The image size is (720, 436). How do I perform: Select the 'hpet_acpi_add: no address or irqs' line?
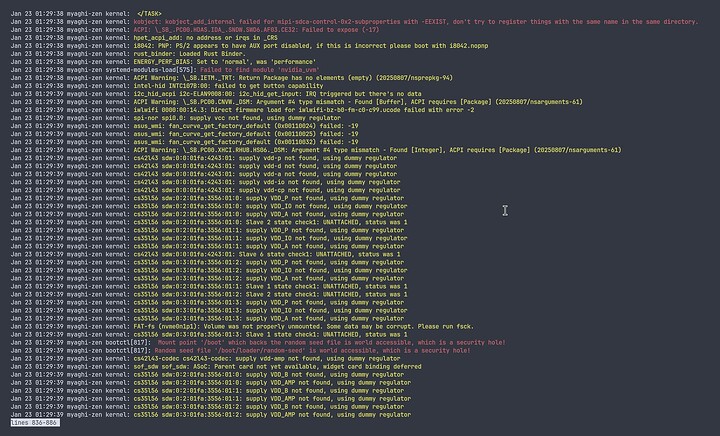(144, 38)
